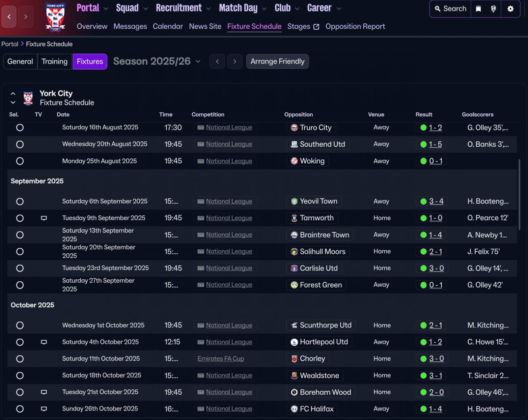Viewport: 528px width, 420px height.
Task: Select the Scunthorpe Utd fixture radio button
Action: click(x=20, y=326)
